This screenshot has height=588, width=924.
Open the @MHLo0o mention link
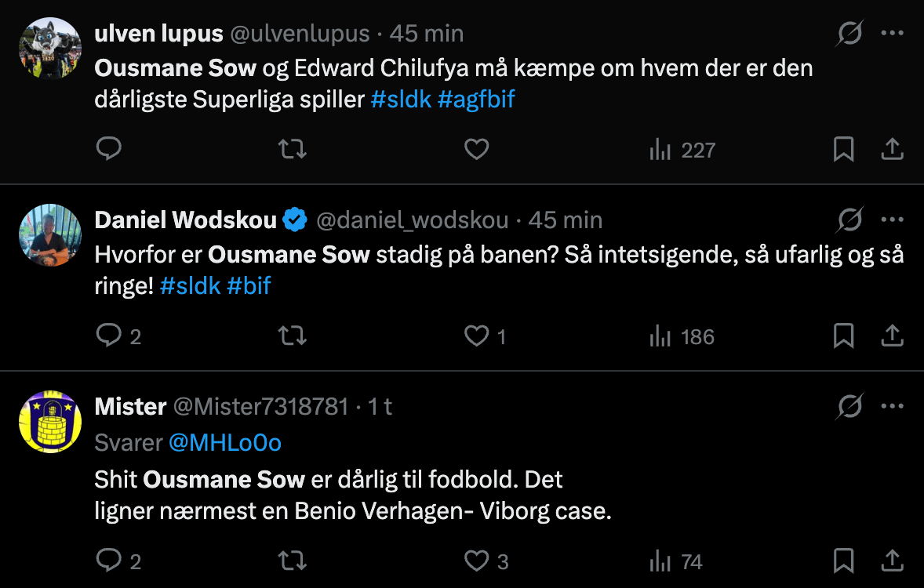point(225,442)
